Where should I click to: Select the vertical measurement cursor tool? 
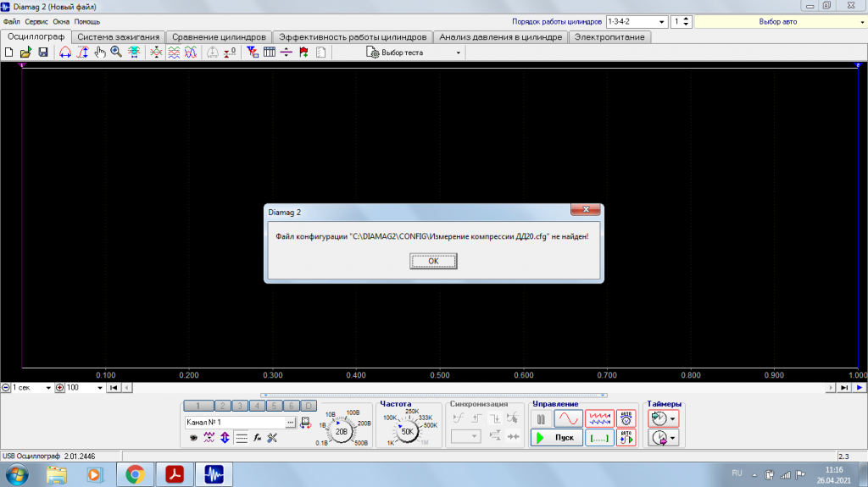82,52
